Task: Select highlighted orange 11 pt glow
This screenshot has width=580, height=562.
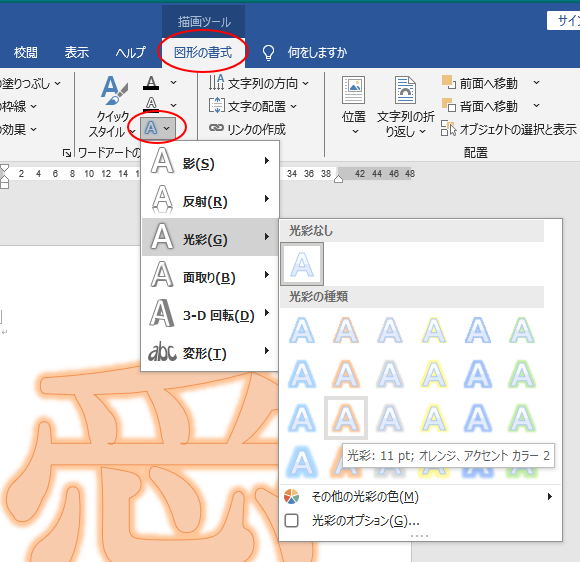Action: (346, 418)
